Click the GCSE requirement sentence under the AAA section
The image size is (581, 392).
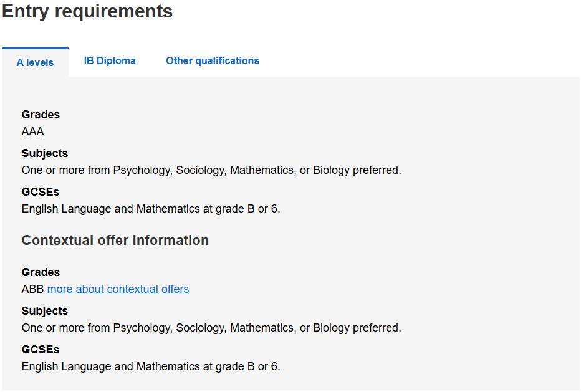151,209
